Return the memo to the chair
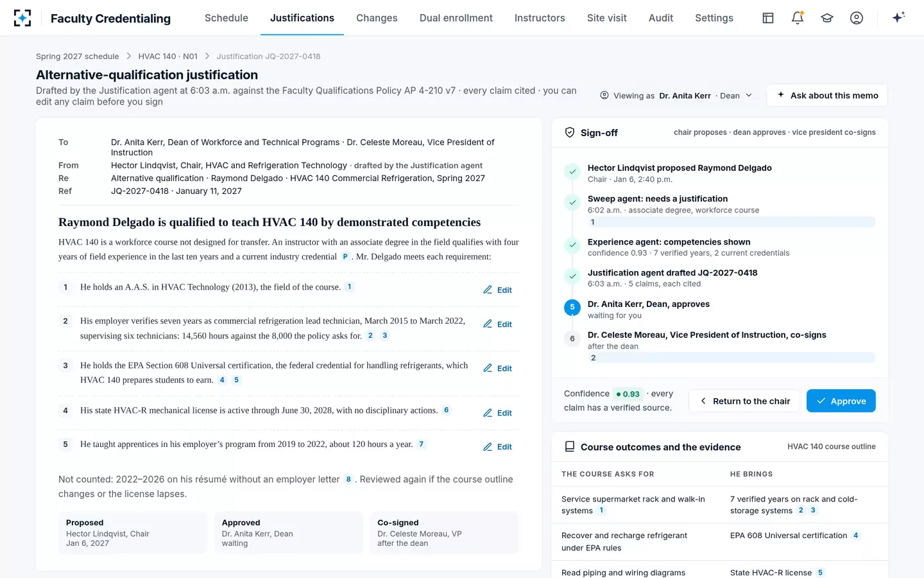This screenshot has height=578, width=924. click(745, 401)
